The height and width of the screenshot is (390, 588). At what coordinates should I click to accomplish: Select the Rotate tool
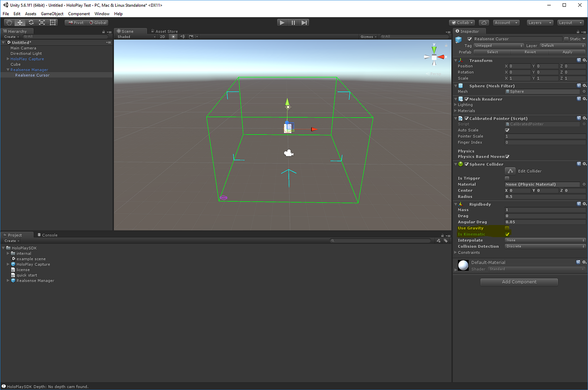[x=31, y=22]
